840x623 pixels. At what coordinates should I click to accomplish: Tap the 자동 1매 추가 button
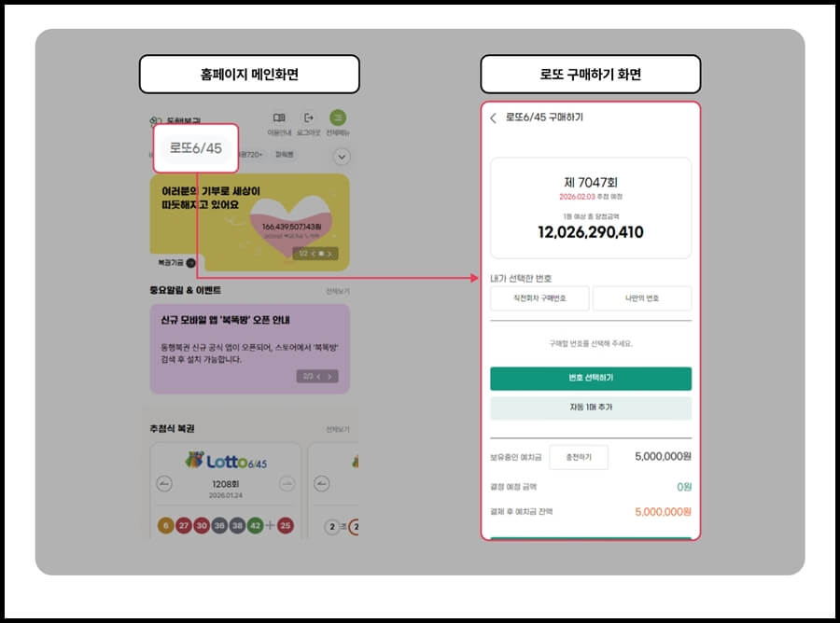click(x=591, y=408)
